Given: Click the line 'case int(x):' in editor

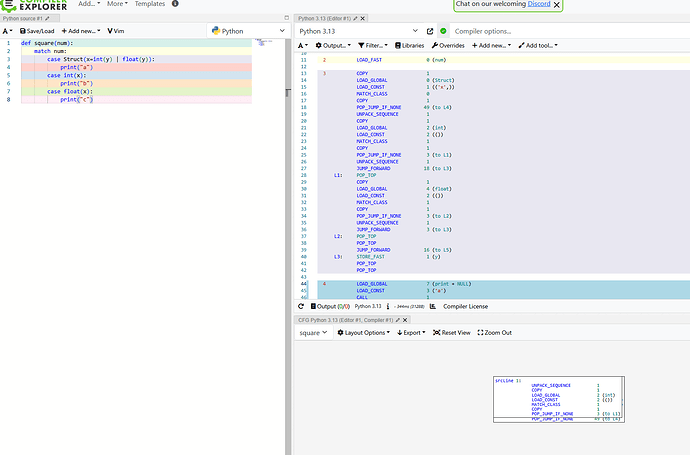Looking at the screenshot, I should coord(67,75).
